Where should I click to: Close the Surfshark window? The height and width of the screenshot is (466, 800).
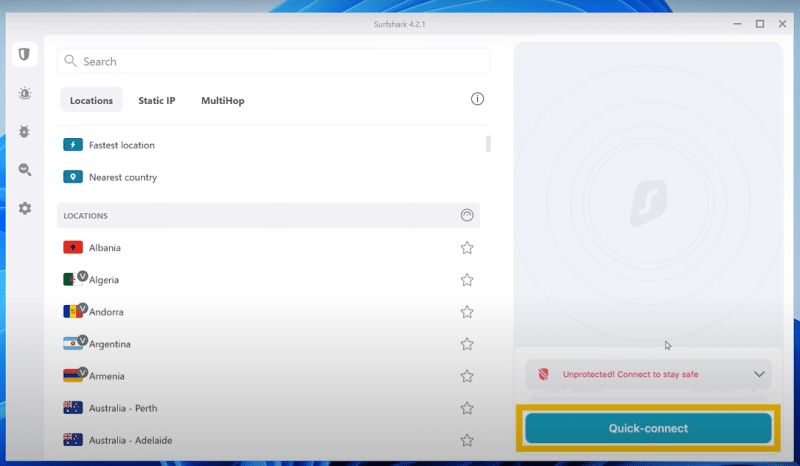(782, 24)
